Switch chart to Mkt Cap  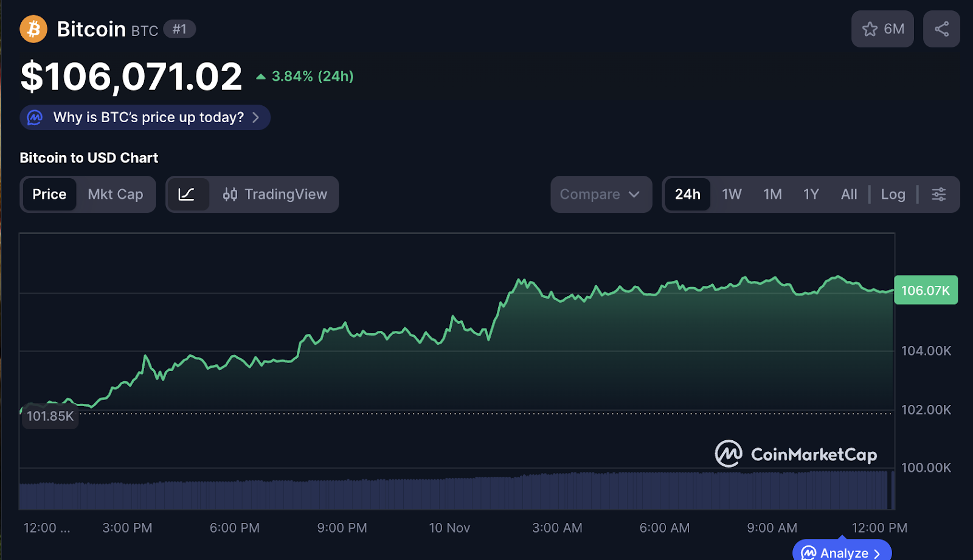pyautogui.click(x=116, y=195)
